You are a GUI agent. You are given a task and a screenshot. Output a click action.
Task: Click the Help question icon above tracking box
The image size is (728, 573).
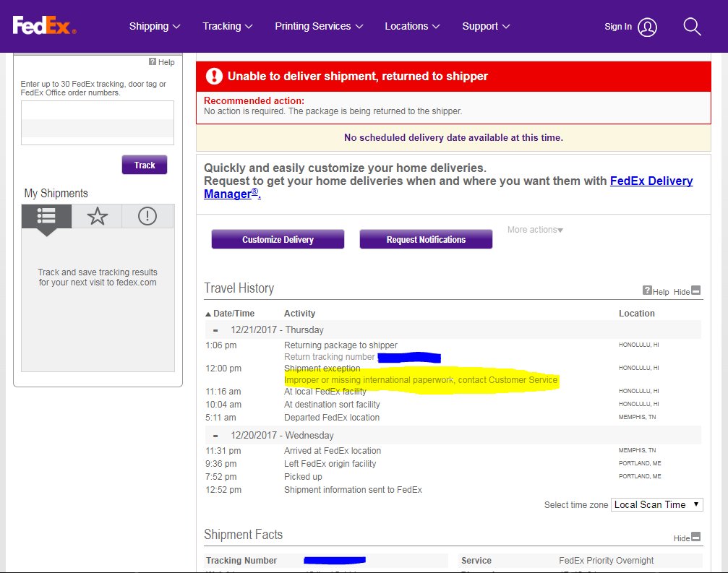click(x=153, y=61)
